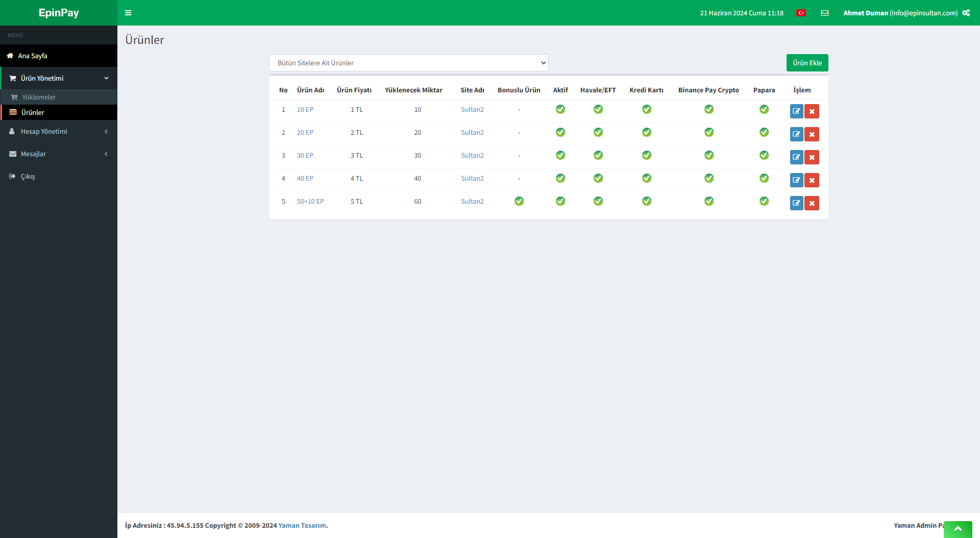
Task: Open the Yaman Tasarım footer link
Action: tap(302, 525)
